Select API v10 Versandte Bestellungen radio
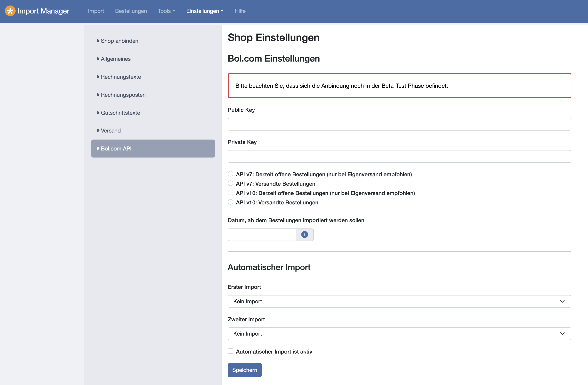 (x=231, y=202)
